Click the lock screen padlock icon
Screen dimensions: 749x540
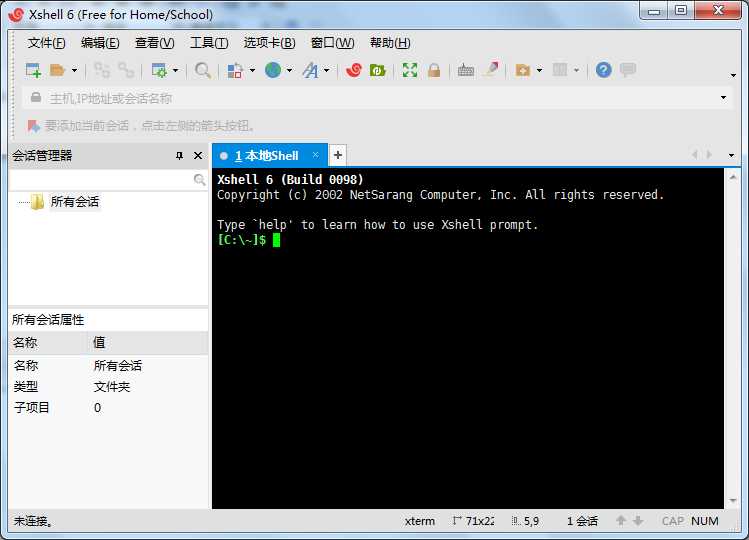pyautogui.click(x=434, y=70)
